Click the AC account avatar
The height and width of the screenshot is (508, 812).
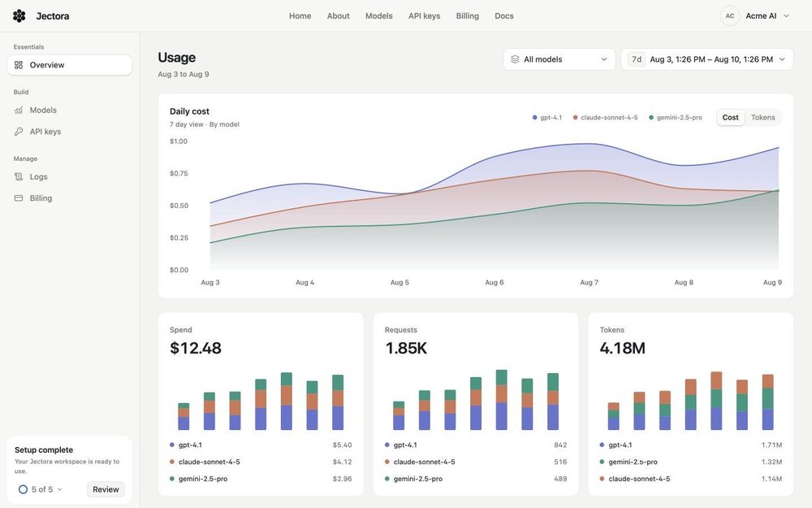[730, 16]
